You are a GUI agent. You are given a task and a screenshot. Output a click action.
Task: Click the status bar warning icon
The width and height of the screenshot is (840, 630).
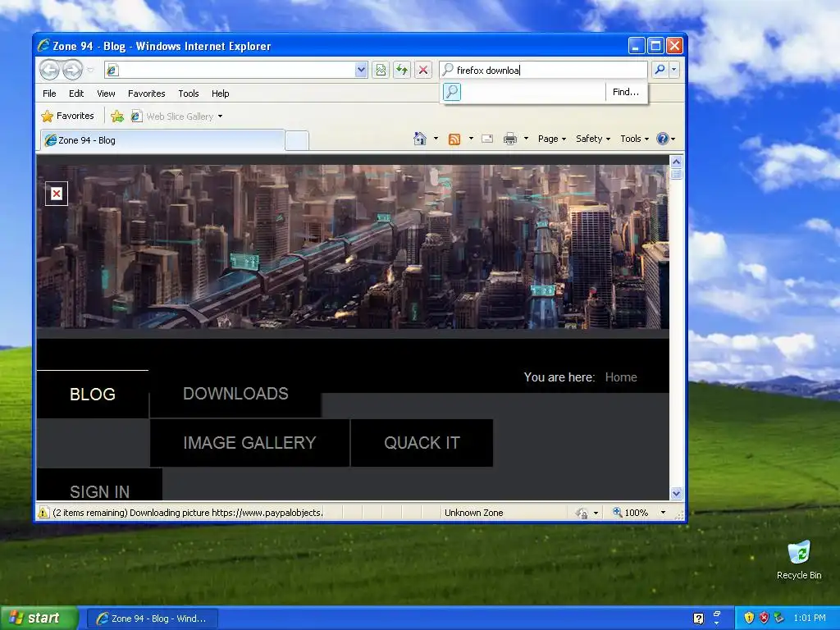pos(43,513)
